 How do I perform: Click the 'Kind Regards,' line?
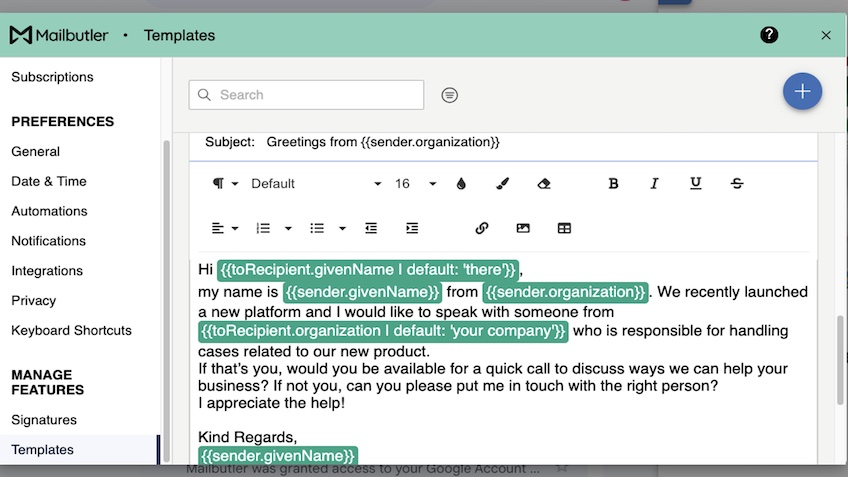coord(247,437)
